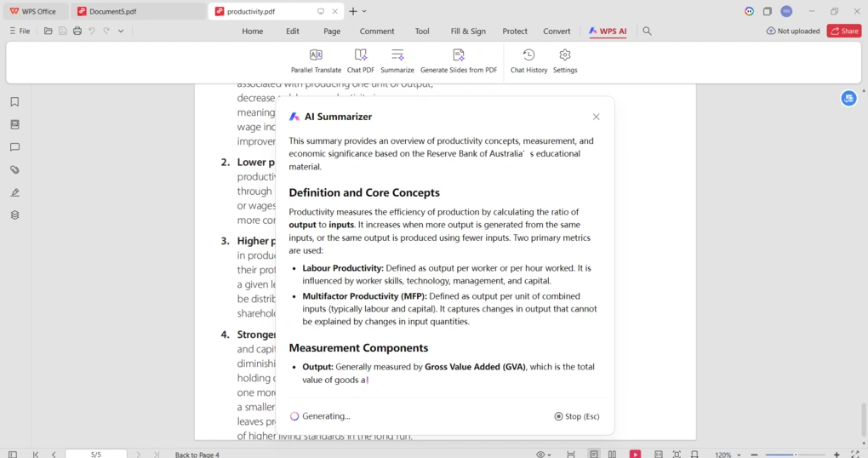Open the Comment ribbon tab

click(377, 31)
